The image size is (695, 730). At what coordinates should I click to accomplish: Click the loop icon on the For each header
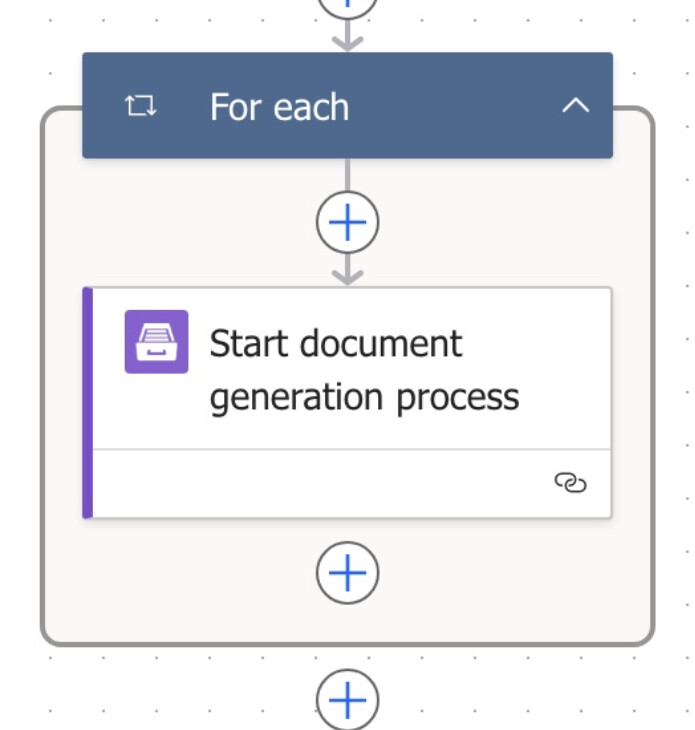[x=141, y=106]
